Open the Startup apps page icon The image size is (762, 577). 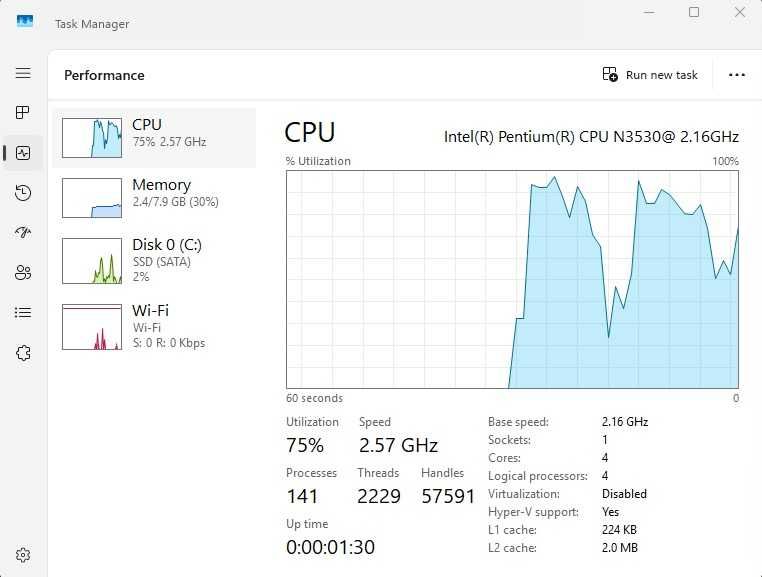pyautogui.click(x=23, y=232)
